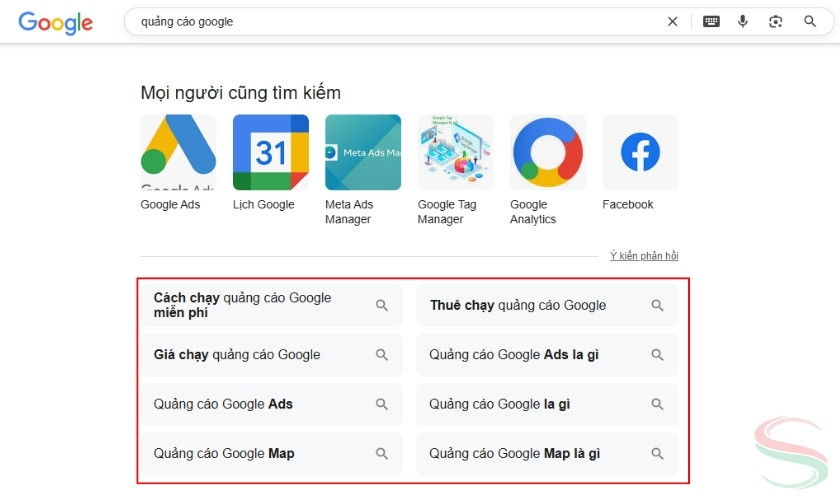
Task: Click the "Quảng cáo Google Ads" related search
Action: (272, 404)
